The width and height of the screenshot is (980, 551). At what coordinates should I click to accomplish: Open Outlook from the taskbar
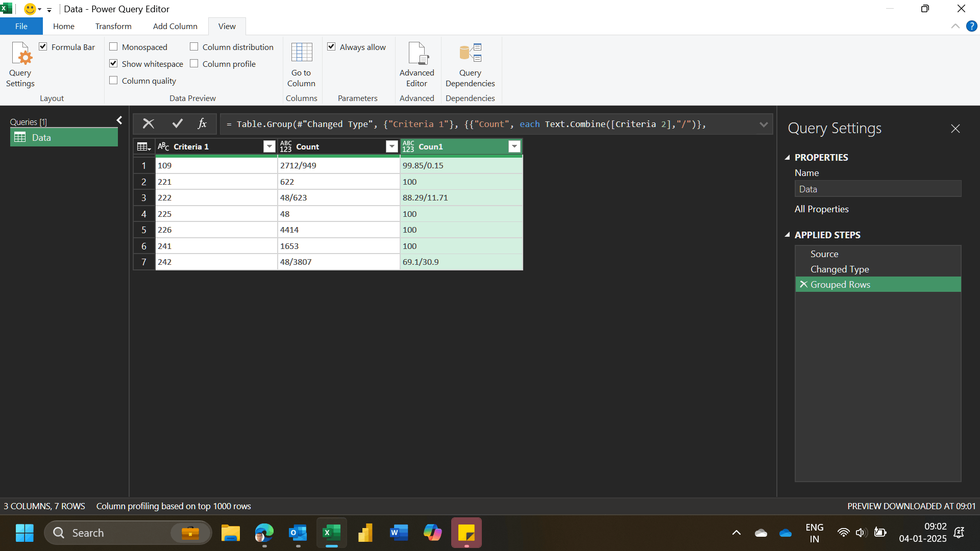point(298,533)
